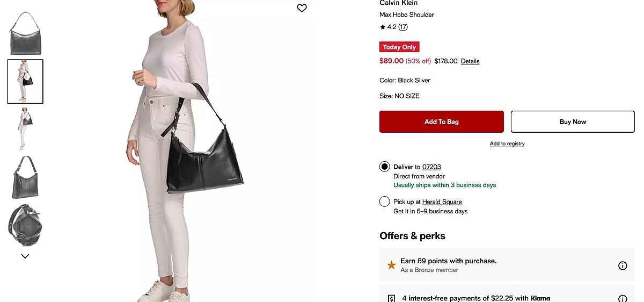
Task: View fifth thumbnail showing bag interior
Action: coord(25,225)
